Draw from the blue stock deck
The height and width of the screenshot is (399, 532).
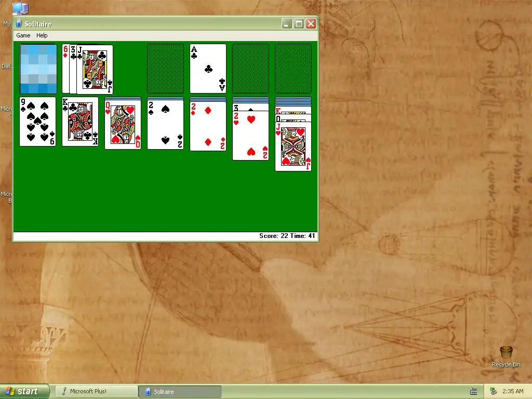(38, 69)
